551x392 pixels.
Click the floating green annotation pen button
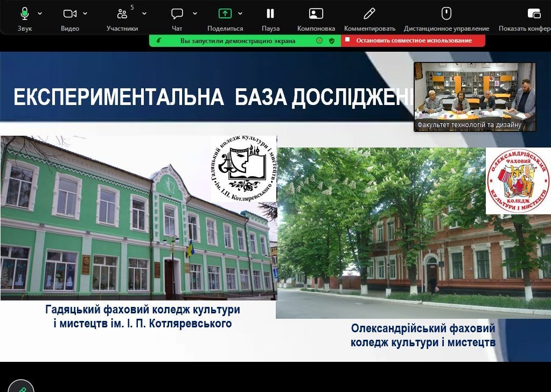[x=22, y=388]
